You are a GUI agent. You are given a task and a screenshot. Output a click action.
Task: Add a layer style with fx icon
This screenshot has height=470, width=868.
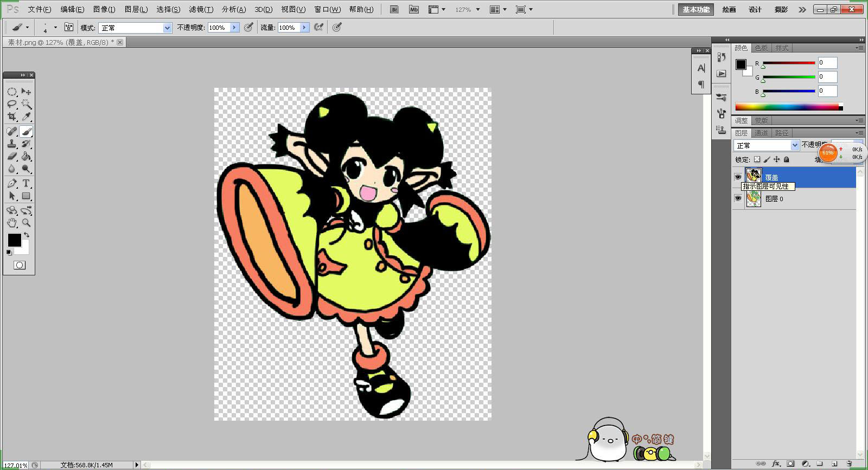tap(776, 464)
